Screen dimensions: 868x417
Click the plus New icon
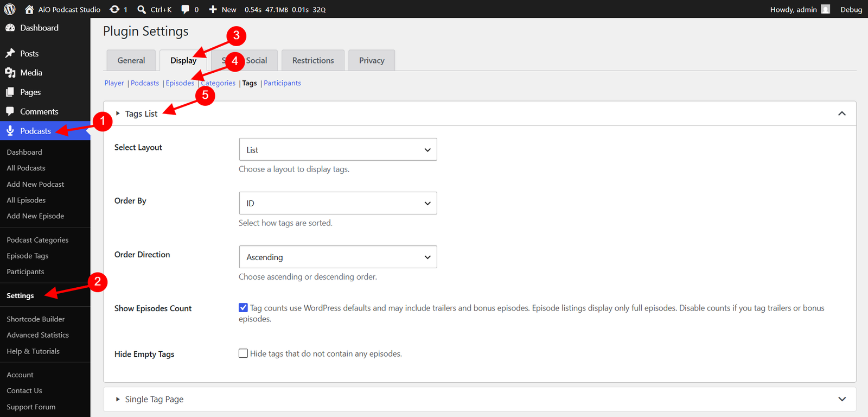213,9
